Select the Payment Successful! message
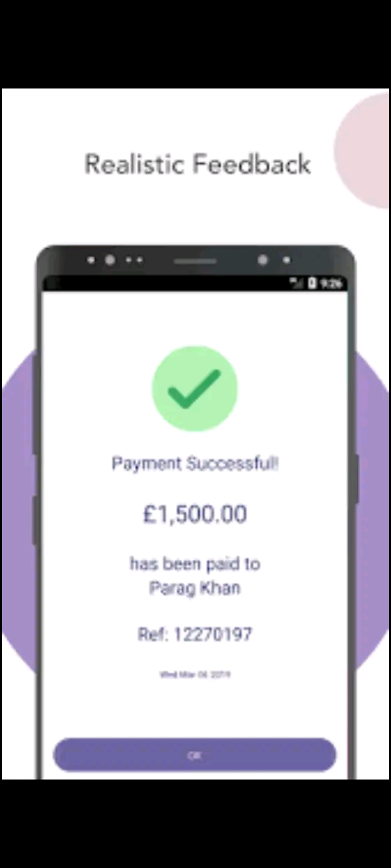The height and width of the screenshot is (868, 391). tap(195, 463)
